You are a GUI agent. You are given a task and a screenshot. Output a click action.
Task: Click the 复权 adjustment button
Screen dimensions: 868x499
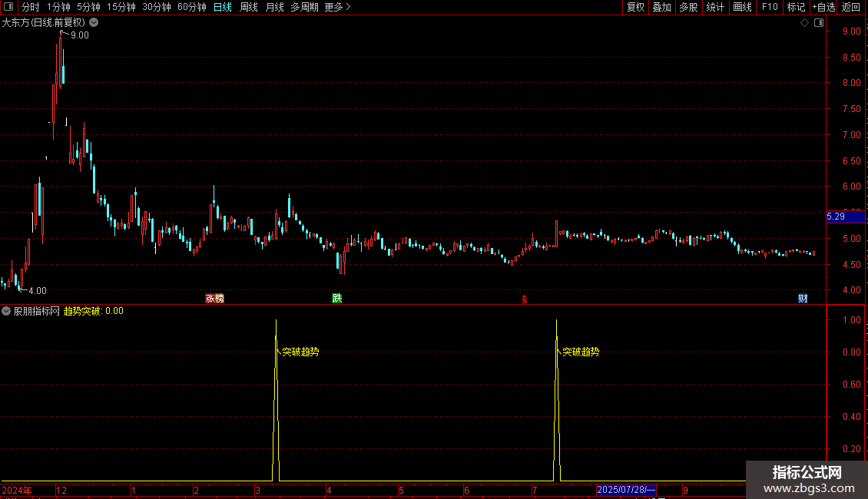tap(635, 7)
